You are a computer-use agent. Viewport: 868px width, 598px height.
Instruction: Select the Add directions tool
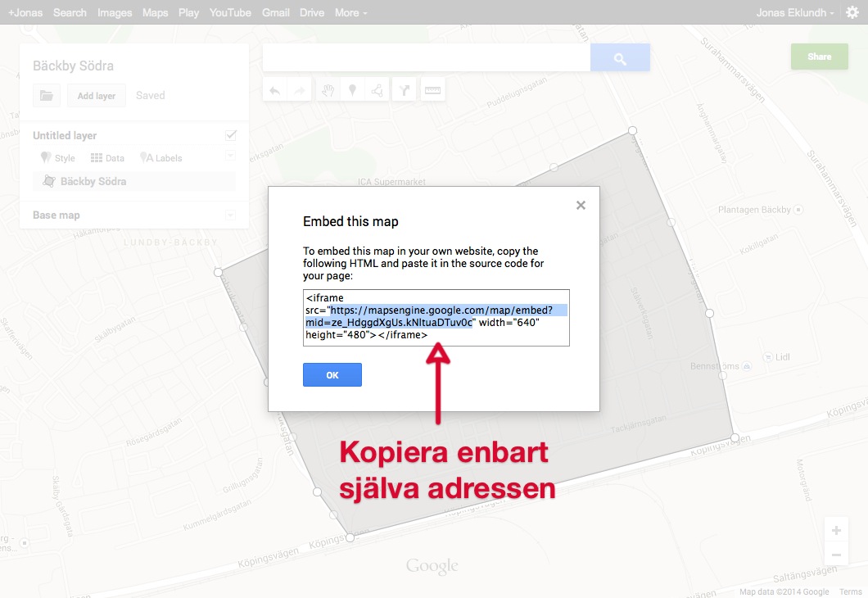[405, 90]
